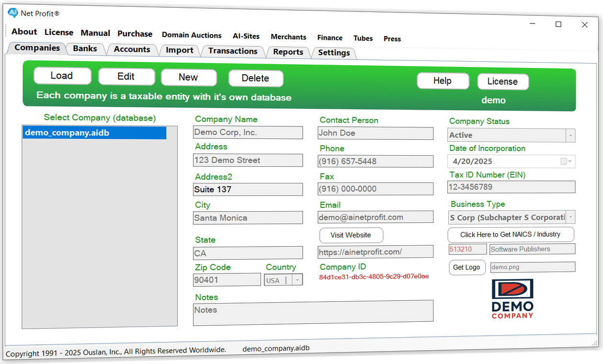This screenshot has height=364, width=603.
Task: Open the Merchants menu
Action: click(x=288, y=37)
